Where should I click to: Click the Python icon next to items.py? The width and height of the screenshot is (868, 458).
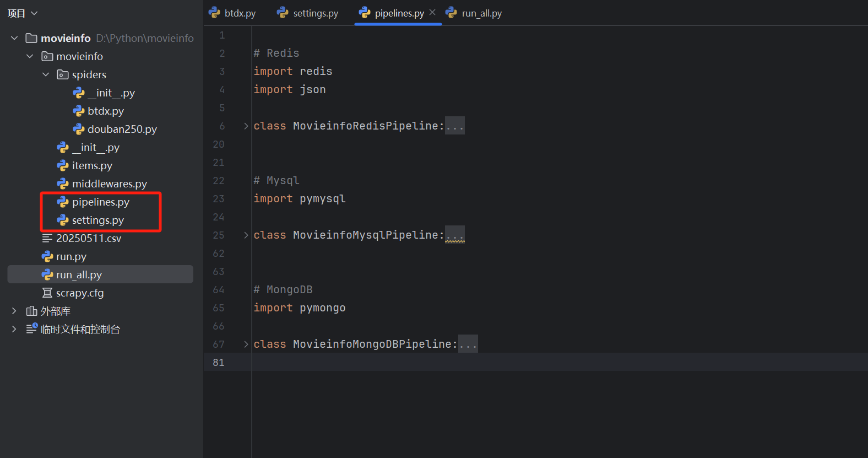point(63,165)
